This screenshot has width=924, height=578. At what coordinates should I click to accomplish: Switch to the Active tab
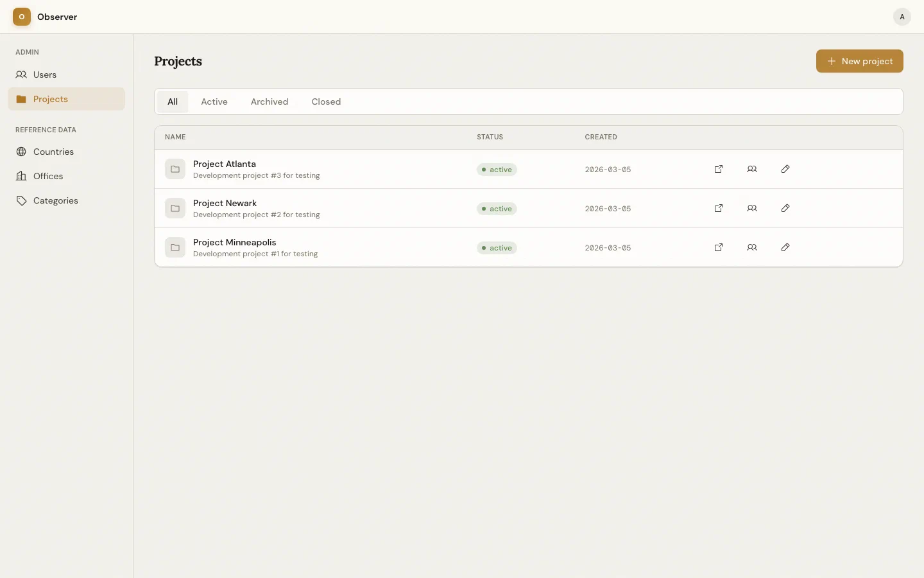[x=214, y=101]
